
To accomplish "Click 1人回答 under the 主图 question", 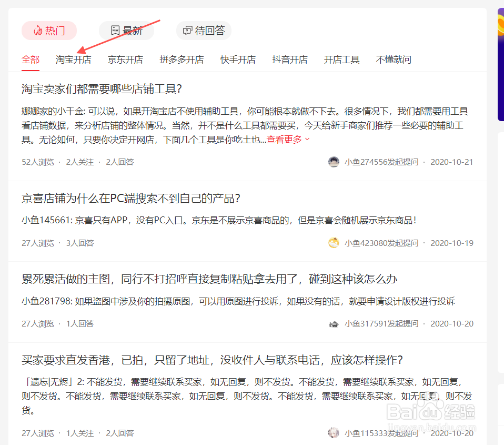I will pos(80,324).
